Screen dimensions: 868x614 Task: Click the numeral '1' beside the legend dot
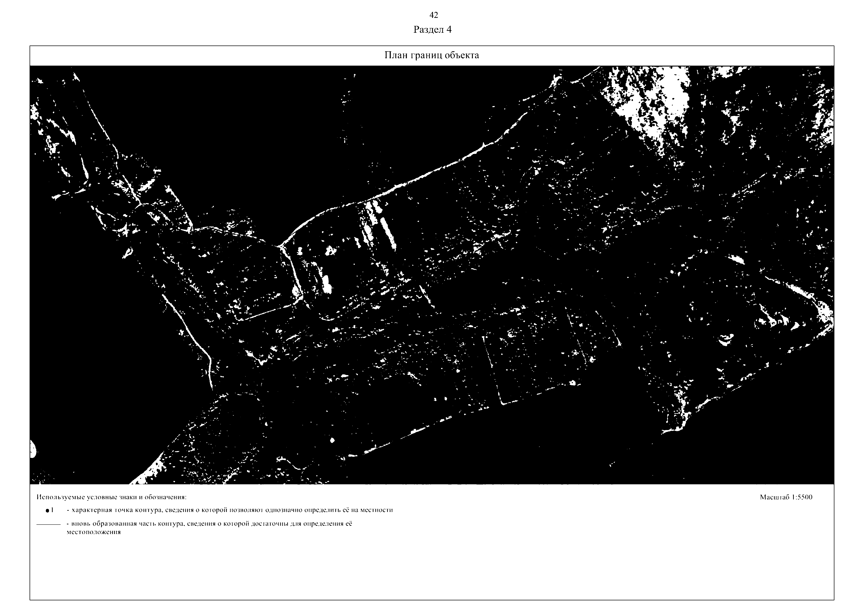(x=52, y=510)
